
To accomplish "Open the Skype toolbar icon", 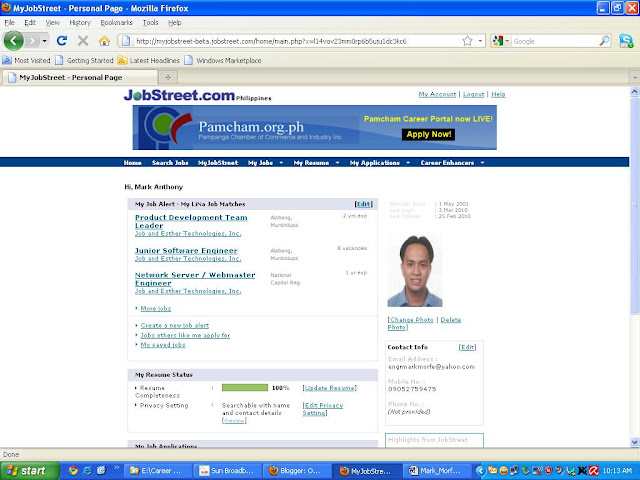I will pyautogui.click(x=626, y=41).
